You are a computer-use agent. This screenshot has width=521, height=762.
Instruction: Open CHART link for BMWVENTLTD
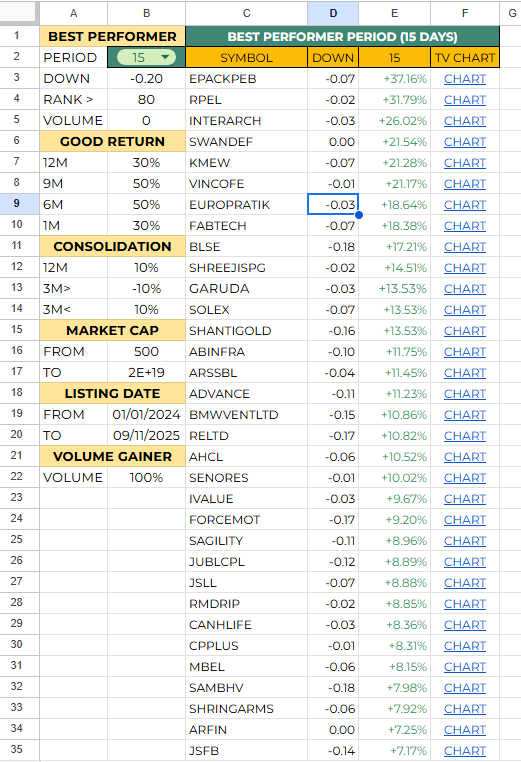coord(465,415)
